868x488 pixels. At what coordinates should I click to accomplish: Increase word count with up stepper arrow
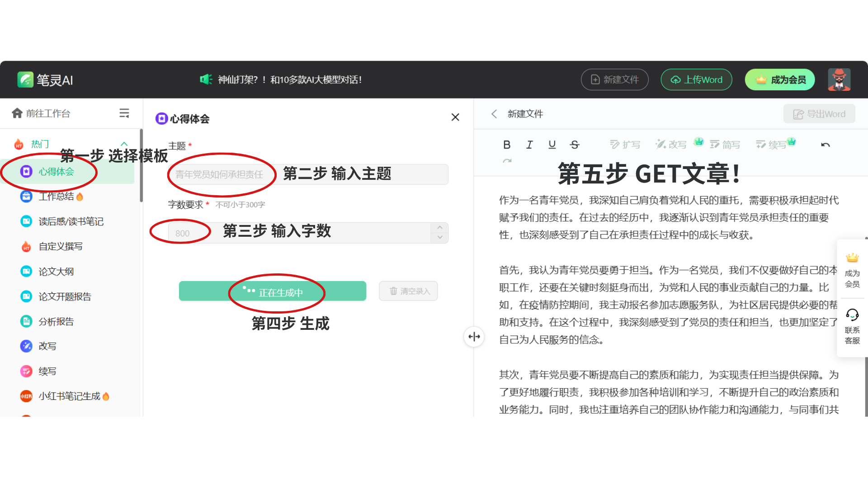pos(440,228)
